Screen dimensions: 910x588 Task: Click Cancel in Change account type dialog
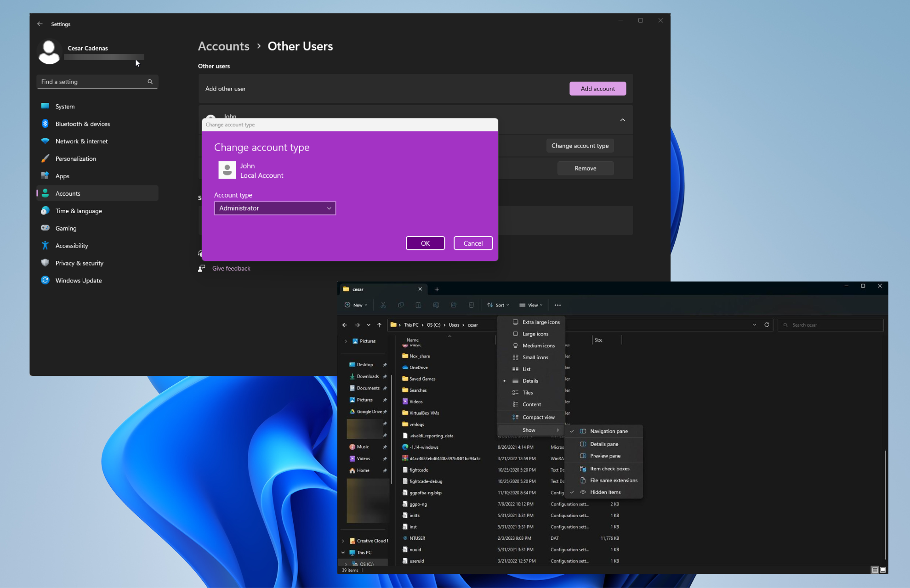coord(473,243)
